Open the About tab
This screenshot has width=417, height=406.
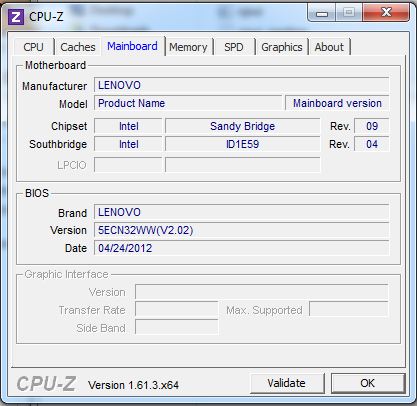coord(329,47)
